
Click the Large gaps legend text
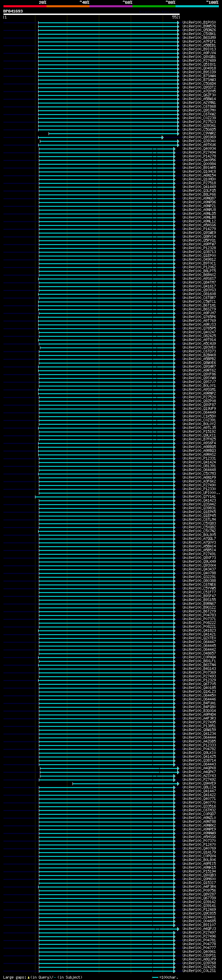(15, 977)
